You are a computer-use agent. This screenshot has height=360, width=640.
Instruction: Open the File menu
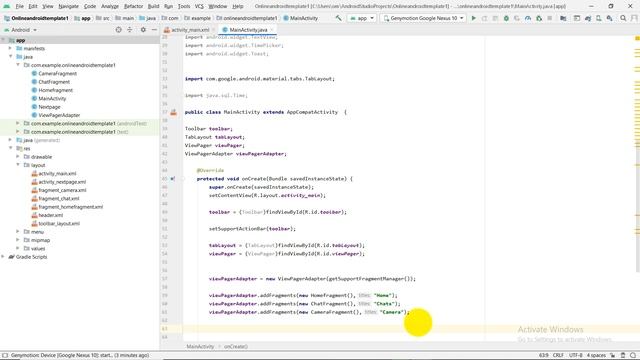click(20, 6)
